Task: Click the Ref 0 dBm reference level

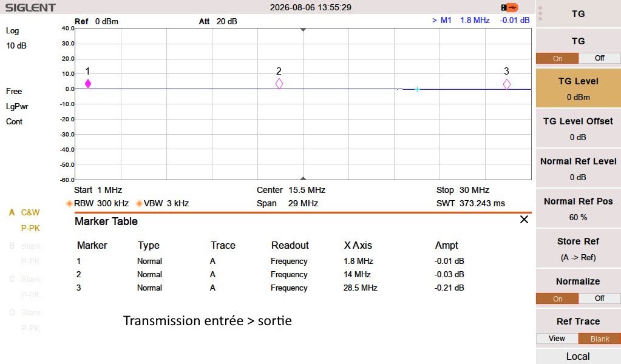Action: [97, 21]
